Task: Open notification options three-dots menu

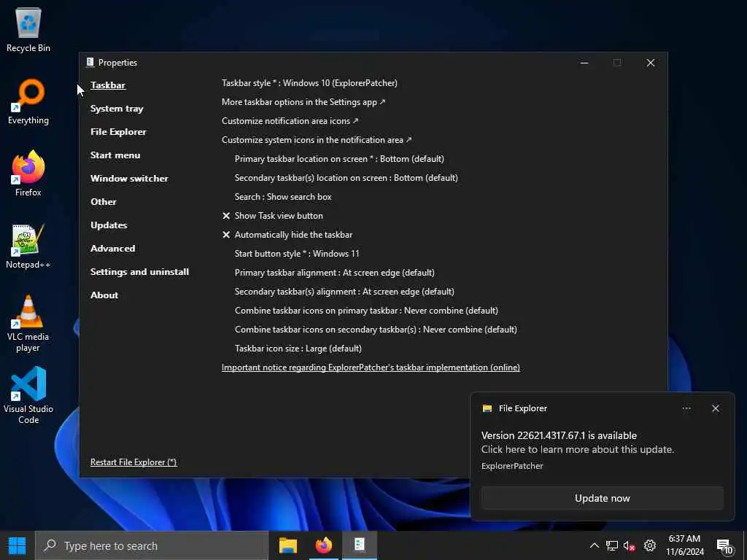Action: click(686, 408)
